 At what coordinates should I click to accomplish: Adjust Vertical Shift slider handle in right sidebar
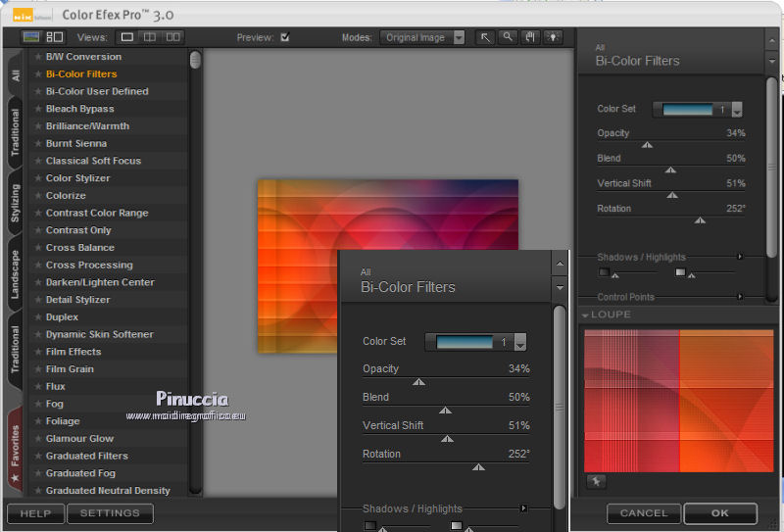click(x=672, y=195)
